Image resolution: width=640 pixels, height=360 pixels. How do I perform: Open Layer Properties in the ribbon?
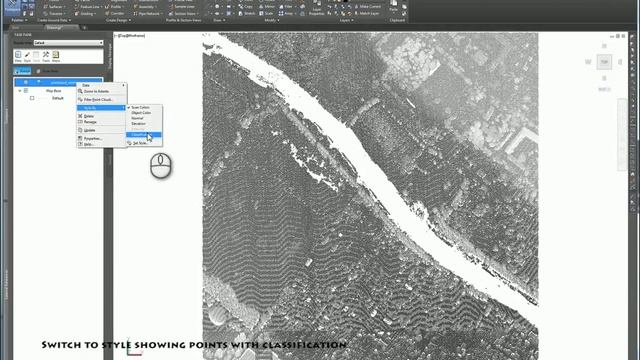[317, 8]
